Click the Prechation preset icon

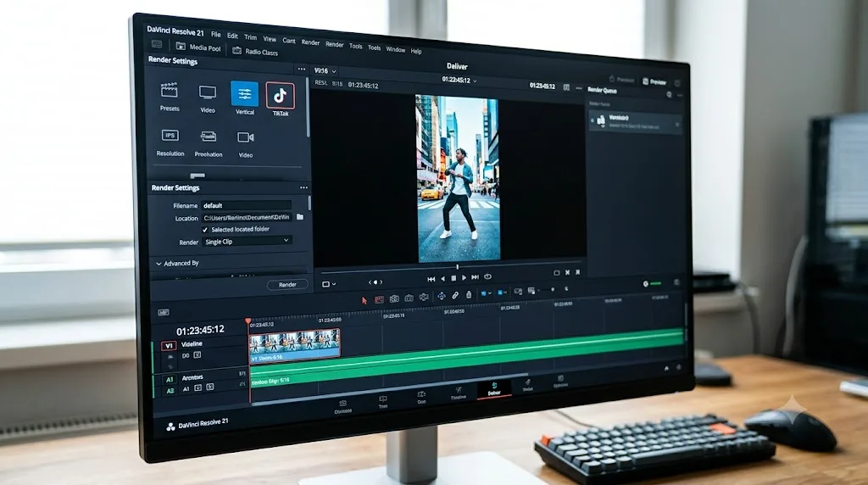pyautogui.click(x=209, y=137)
